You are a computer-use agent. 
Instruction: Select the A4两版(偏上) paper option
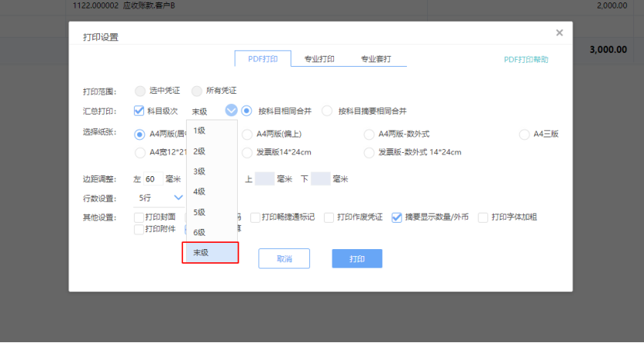point(247,134)
